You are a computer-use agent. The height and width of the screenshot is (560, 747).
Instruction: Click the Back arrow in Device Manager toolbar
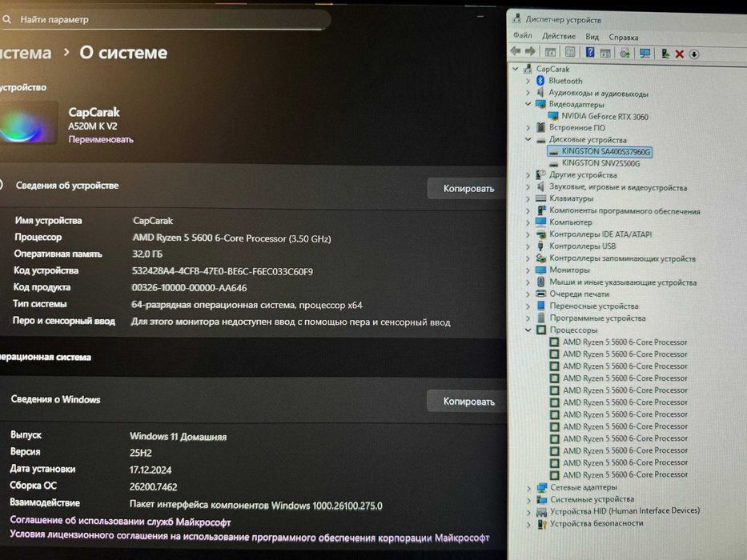click(516, 51)
